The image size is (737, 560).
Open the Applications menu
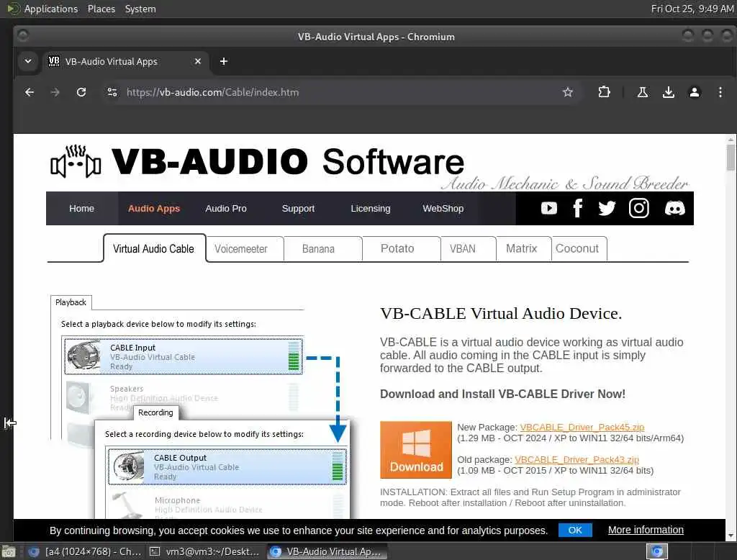pyautogui.click(x=51, y=9)
